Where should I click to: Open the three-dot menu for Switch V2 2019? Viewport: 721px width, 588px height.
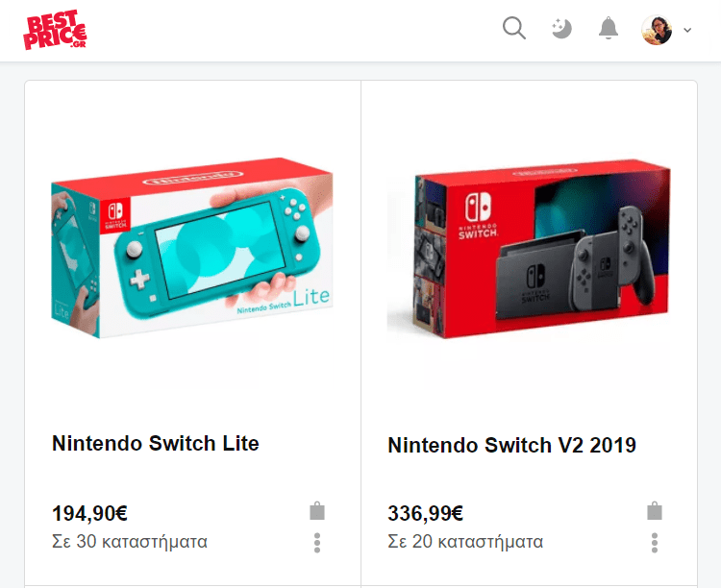coord(655,543)
